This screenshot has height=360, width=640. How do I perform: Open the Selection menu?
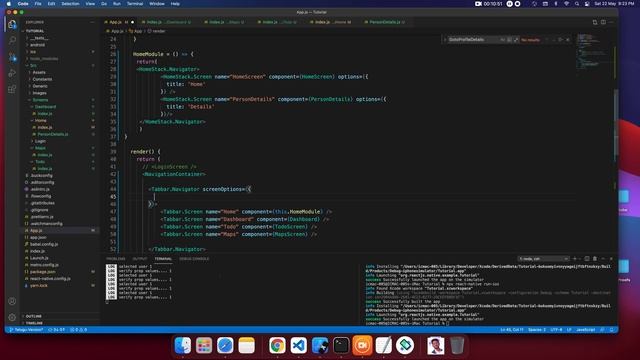(70, 4)
